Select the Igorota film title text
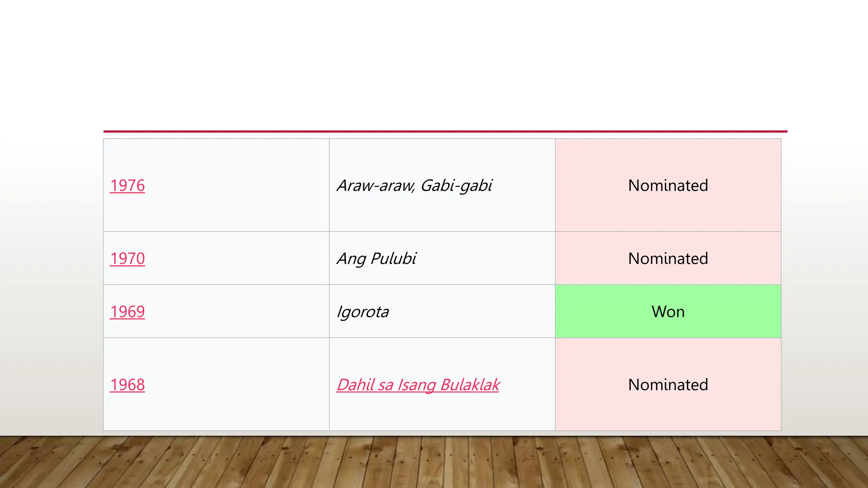The height and width of the screenshot is (488, 868). [363, 312]
